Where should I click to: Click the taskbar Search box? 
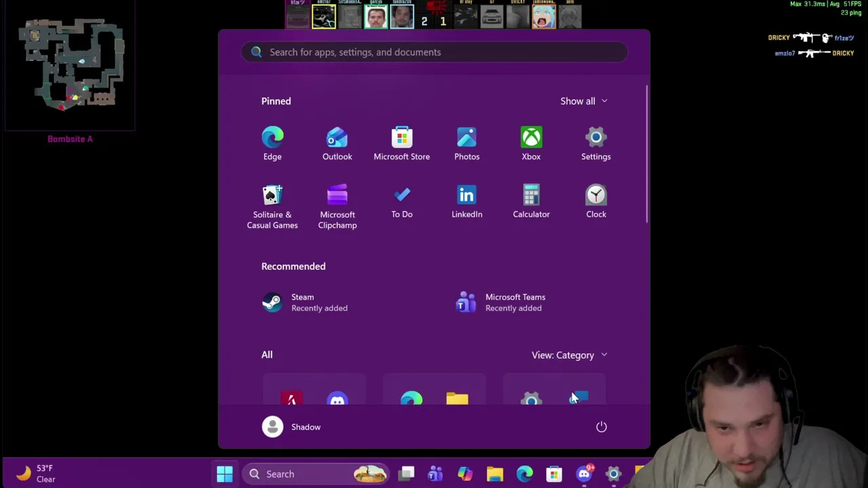[315, 474]
